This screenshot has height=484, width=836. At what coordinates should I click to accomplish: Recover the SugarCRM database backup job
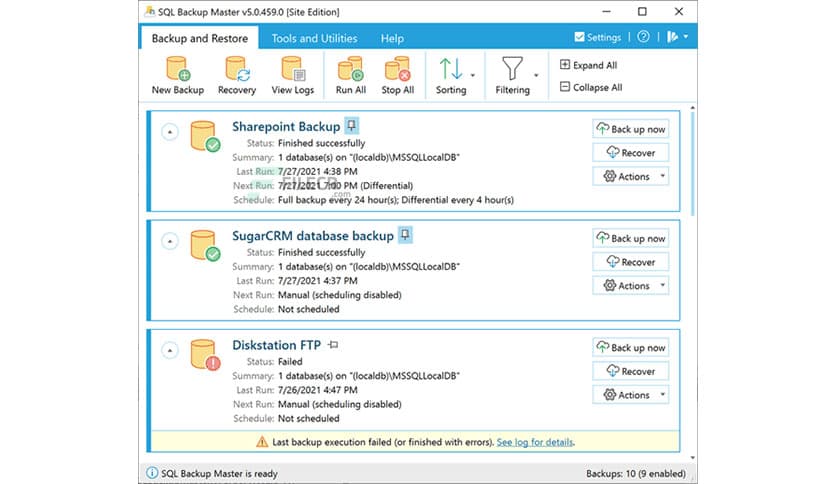point(631,262)
